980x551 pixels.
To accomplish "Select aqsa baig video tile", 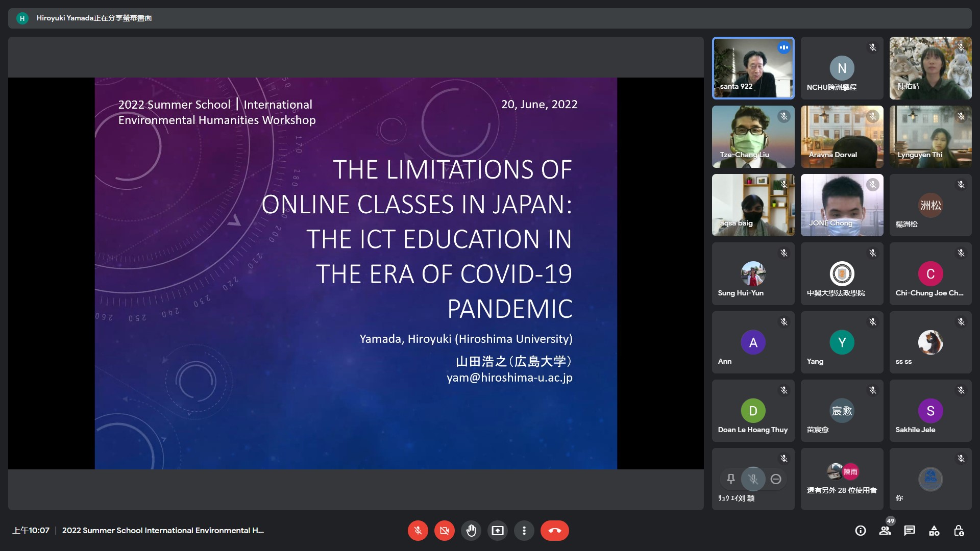I will [x=753, y=205].
